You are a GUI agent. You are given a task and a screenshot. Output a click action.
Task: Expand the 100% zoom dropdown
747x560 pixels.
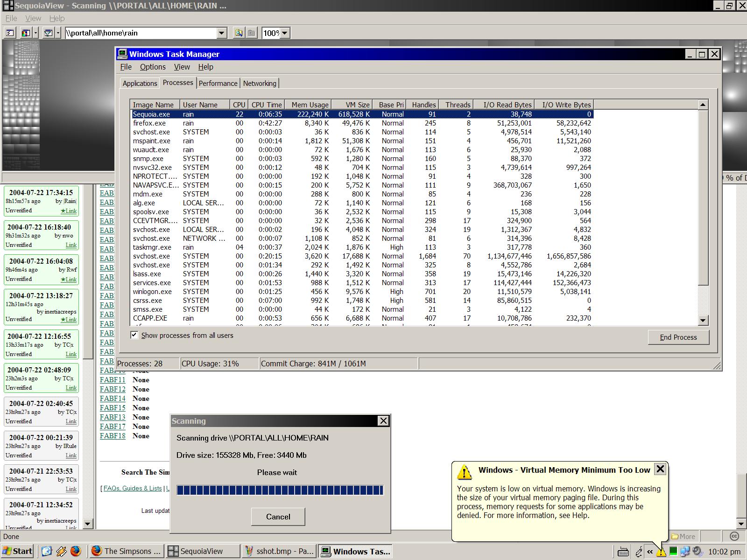285,33
